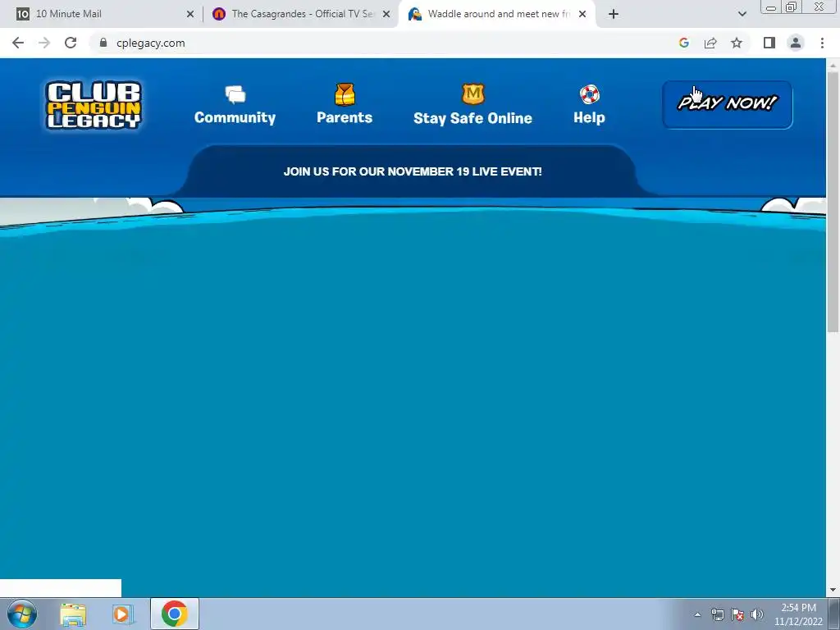Reload the current page
The image size is (840, 630).
coord(71,43)
